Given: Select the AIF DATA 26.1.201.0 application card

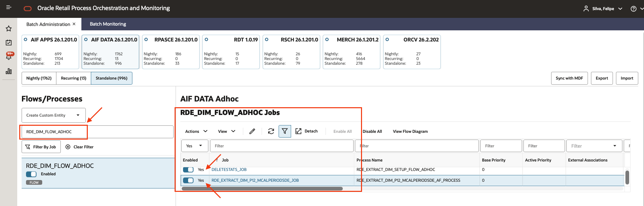Looking at the screenshot, I should point(110,52).
